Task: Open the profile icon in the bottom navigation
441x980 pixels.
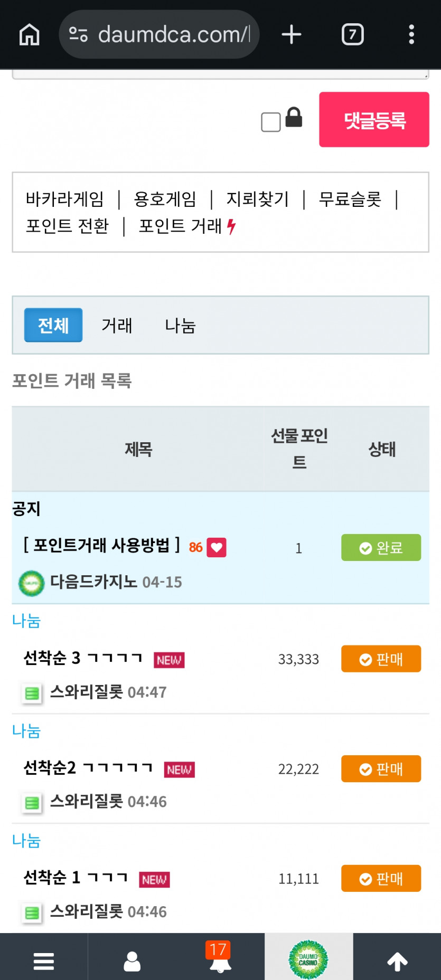Action: pos(132,960)
